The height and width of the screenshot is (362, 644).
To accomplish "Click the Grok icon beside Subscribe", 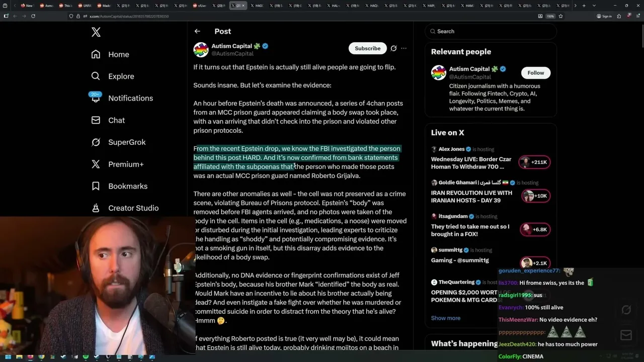I will [393, 48].
